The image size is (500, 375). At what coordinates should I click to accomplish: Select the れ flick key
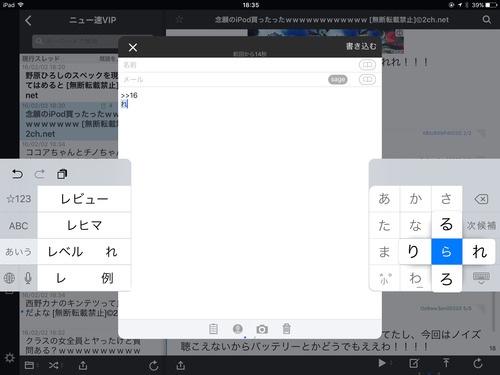pyautogui.click(x=479, y=251)
